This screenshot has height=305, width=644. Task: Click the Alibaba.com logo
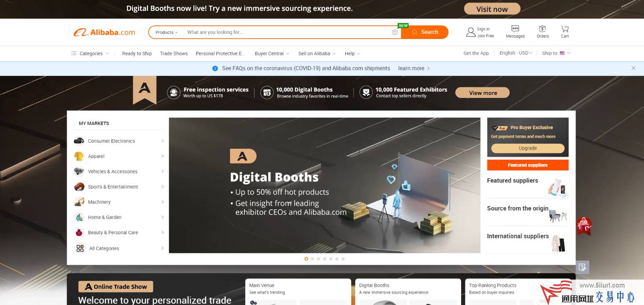(x=104, y=32)
